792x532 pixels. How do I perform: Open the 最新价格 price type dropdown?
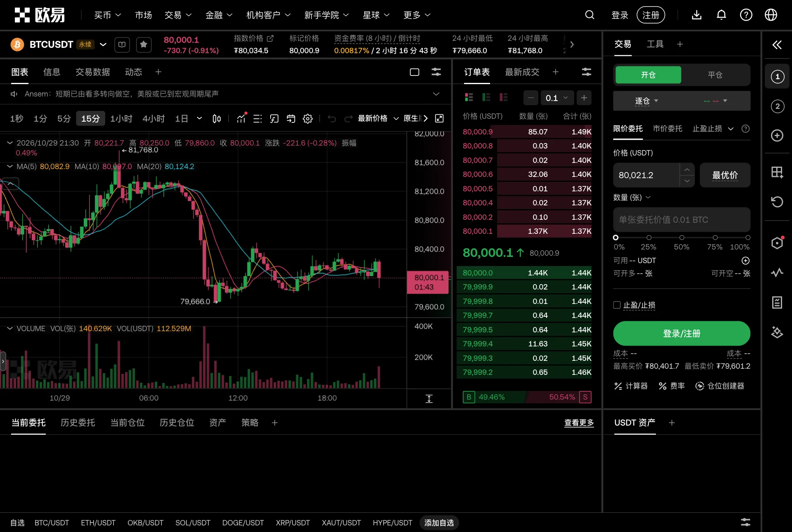[x=378, y=119]
